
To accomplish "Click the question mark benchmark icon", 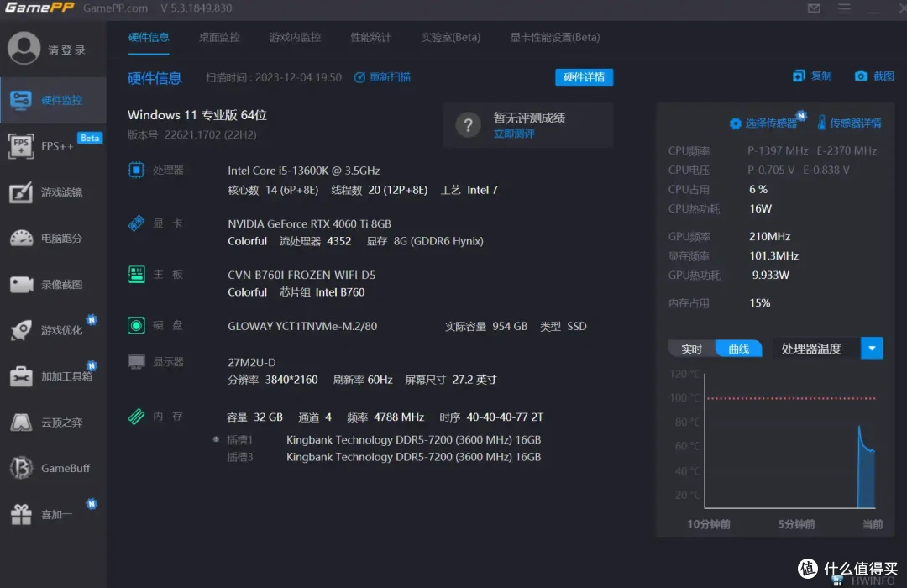I will click(x=468, y=125).
